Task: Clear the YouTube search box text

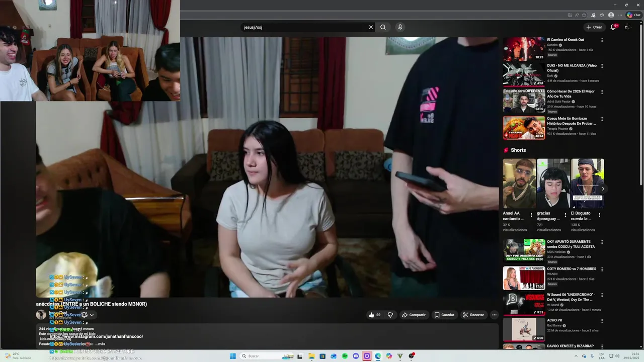Action: (x=371, y=27)
